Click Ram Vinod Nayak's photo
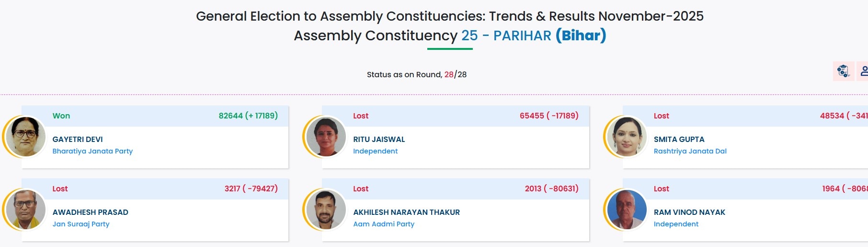Screen dimensions: 868x247 [627, 210]
